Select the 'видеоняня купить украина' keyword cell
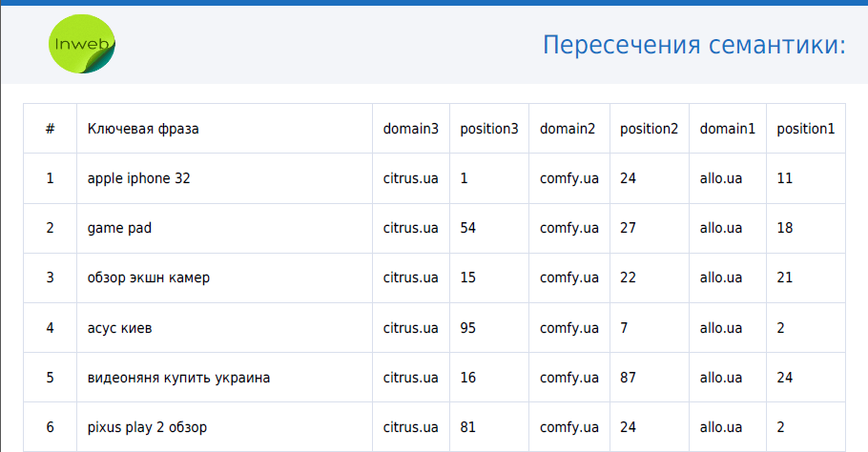Viewport: 868px width, 452px height. click(x=225, y=378)
